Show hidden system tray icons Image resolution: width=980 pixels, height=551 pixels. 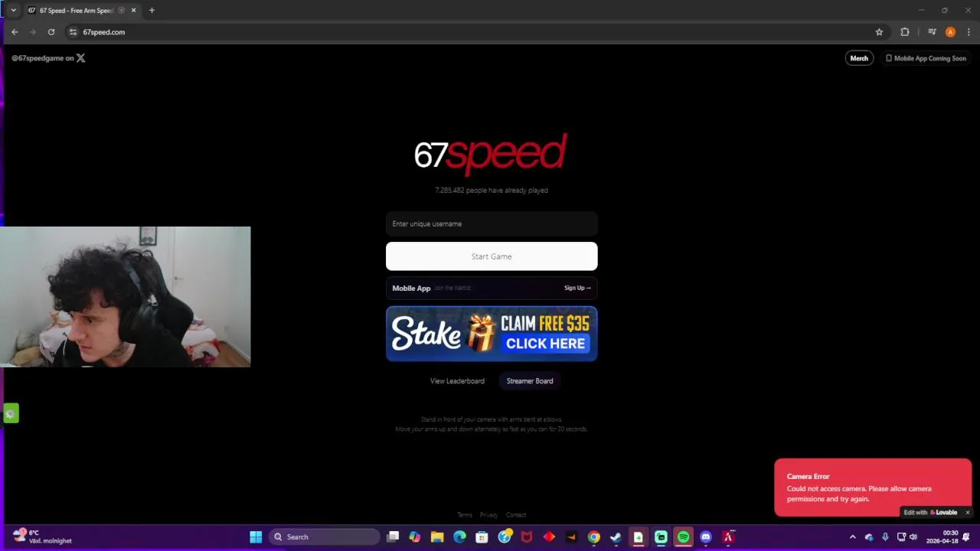[853, 537]
